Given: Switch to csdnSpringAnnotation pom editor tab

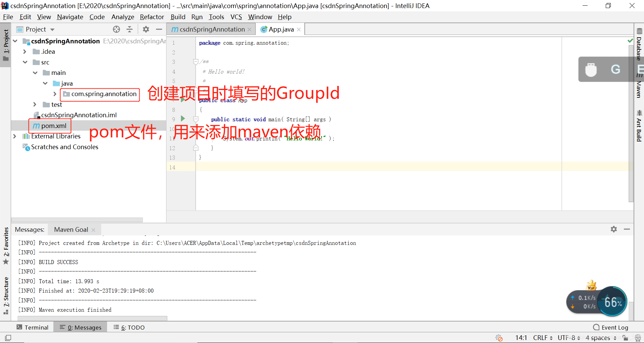Looking at the screenshot, I should pyautogui.click(x=212, y=30).
